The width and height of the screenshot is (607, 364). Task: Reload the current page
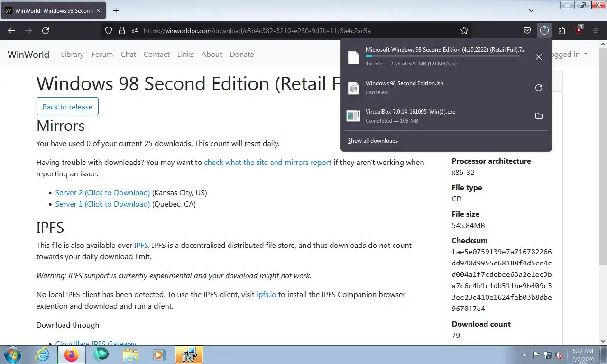[46, 31]
